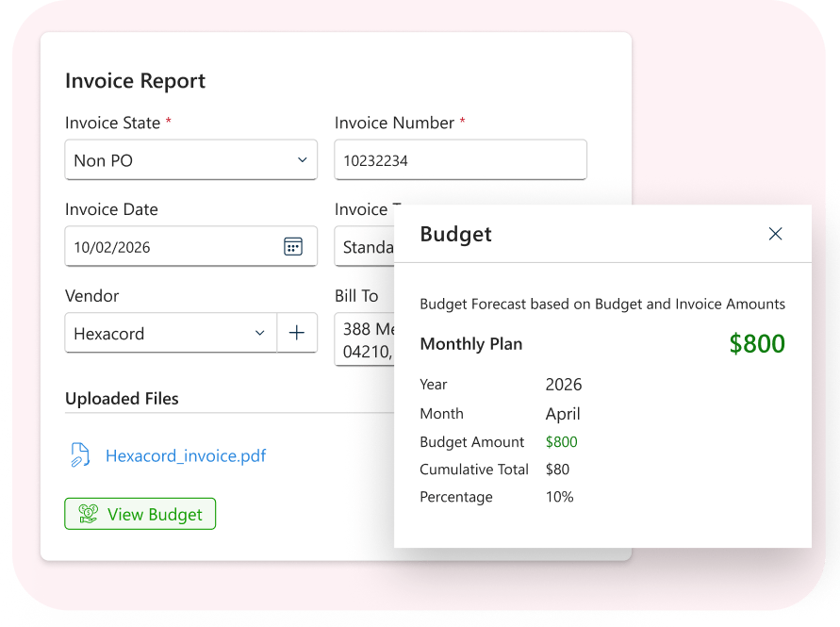840x627 pixels.
Task: Click the Invoice Report heading
Action: pyautogui.click(x=135, y=81)
